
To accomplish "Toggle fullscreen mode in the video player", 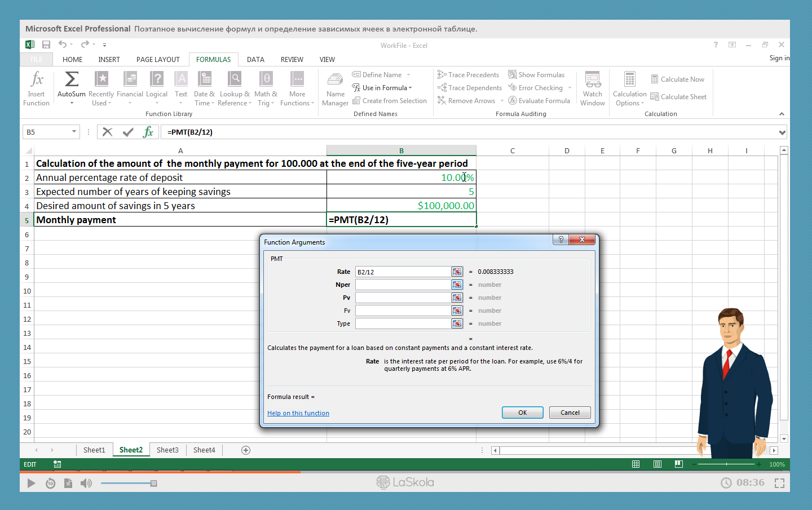I will click(x=779, y=483).
